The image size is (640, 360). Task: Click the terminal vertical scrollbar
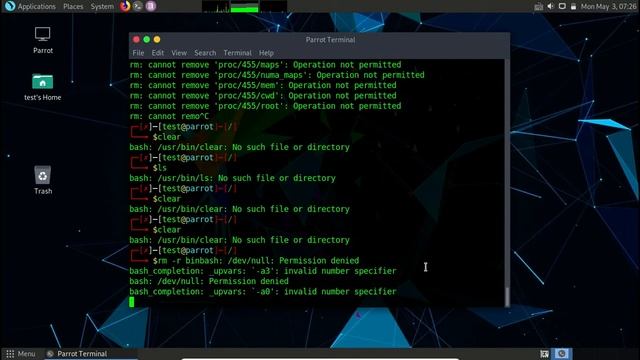click(x=507, y=183)
